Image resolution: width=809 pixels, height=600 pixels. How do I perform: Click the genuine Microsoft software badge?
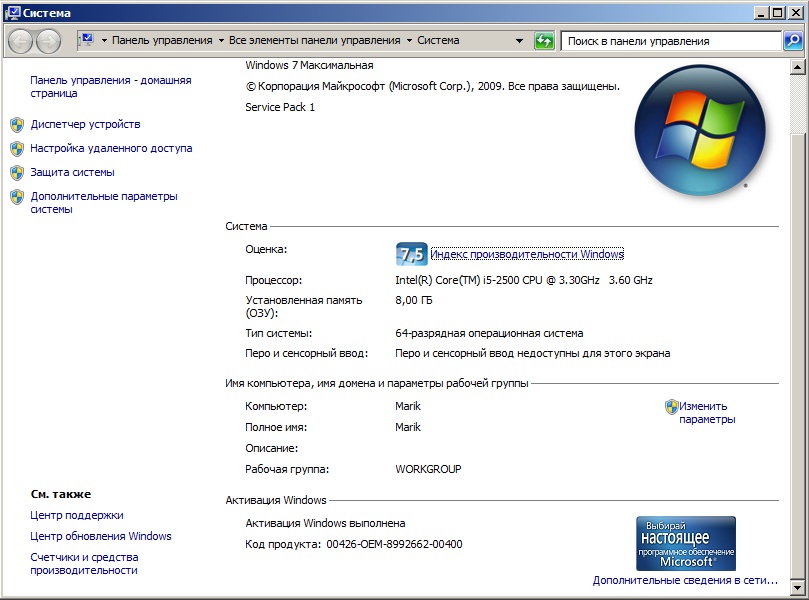685,543
